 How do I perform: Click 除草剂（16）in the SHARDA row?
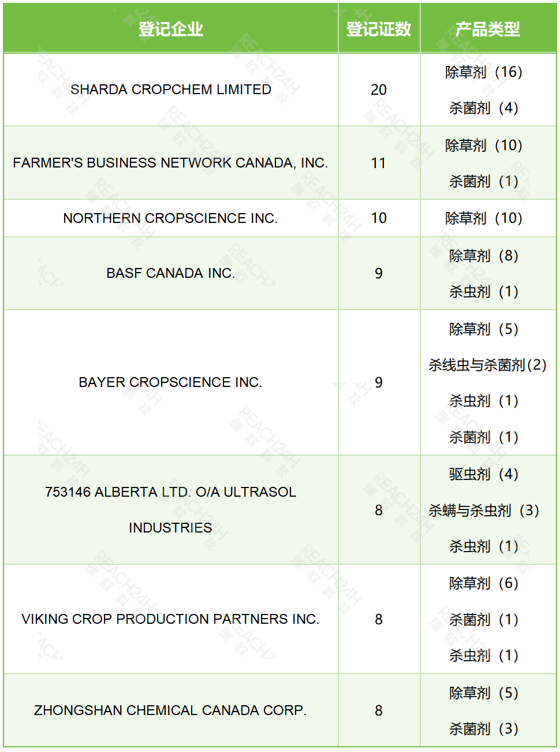(484, 72)
